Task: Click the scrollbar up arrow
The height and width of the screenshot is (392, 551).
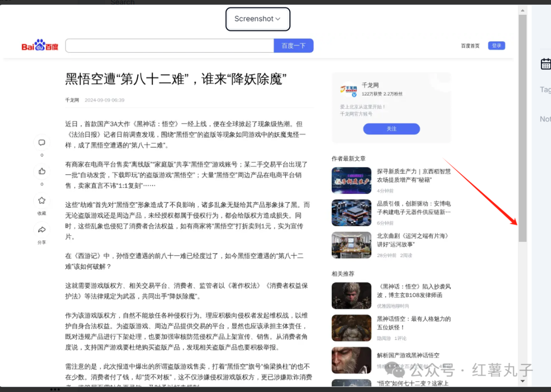Action: [522, 11]
